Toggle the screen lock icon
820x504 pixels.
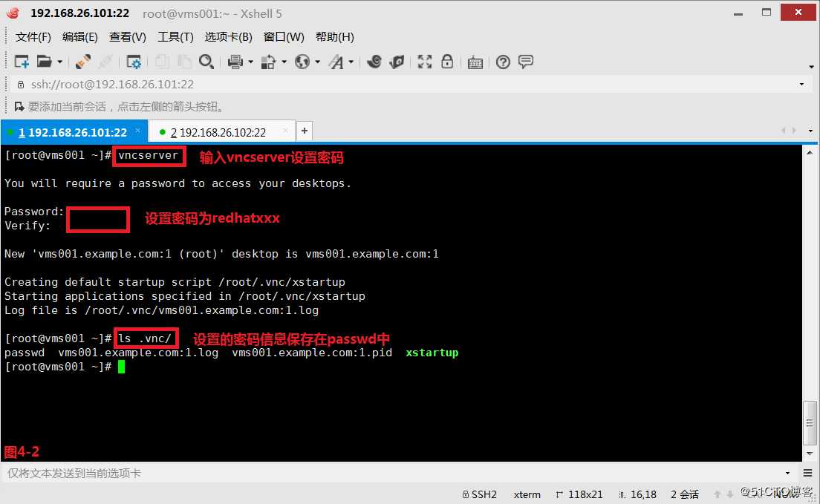[x=447, y=62]
